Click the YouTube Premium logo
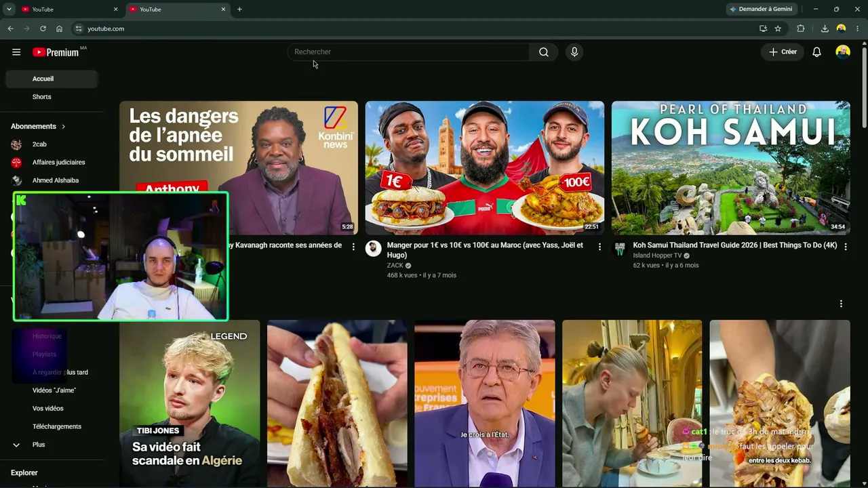Image resolution: width=868 pixels, height=488 pixels. coord(56,52)
